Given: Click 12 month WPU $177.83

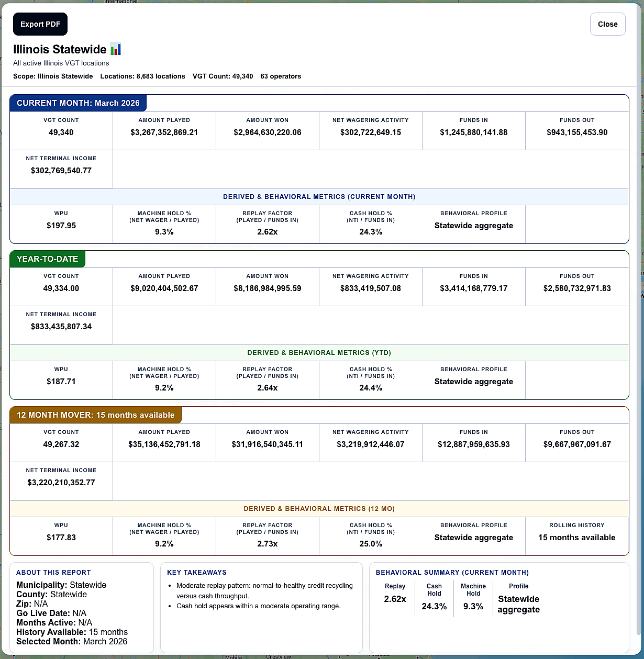Looking at the screenshot, I should click(x=61, y=538).
